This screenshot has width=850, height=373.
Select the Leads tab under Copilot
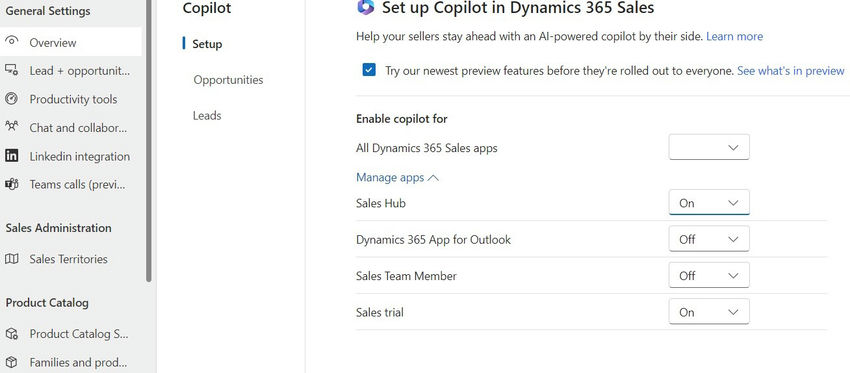tap(207, 115)
